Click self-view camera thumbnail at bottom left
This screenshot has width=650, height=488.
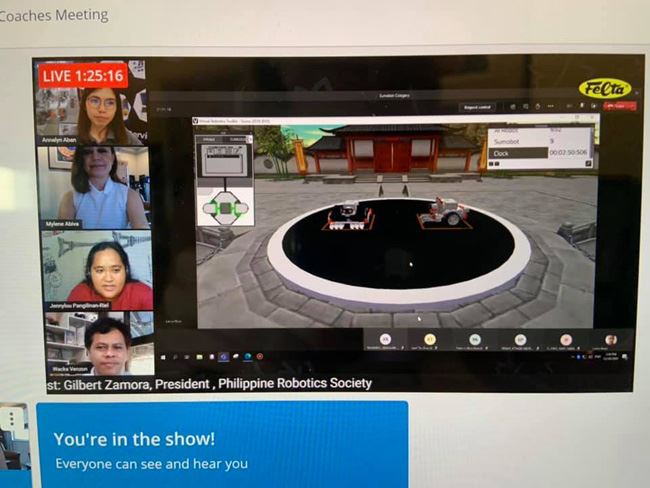click(x=15, y=436)
